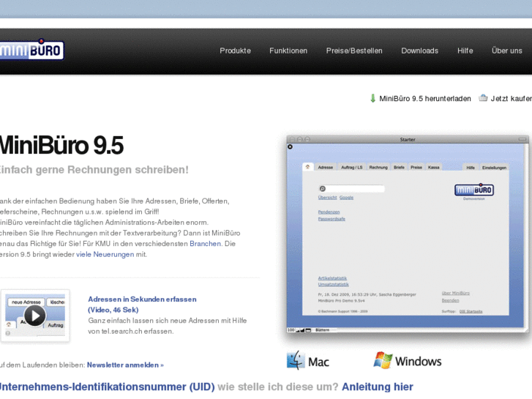
Task: Click Newsletter anmelden link
Action: (125, 365)
